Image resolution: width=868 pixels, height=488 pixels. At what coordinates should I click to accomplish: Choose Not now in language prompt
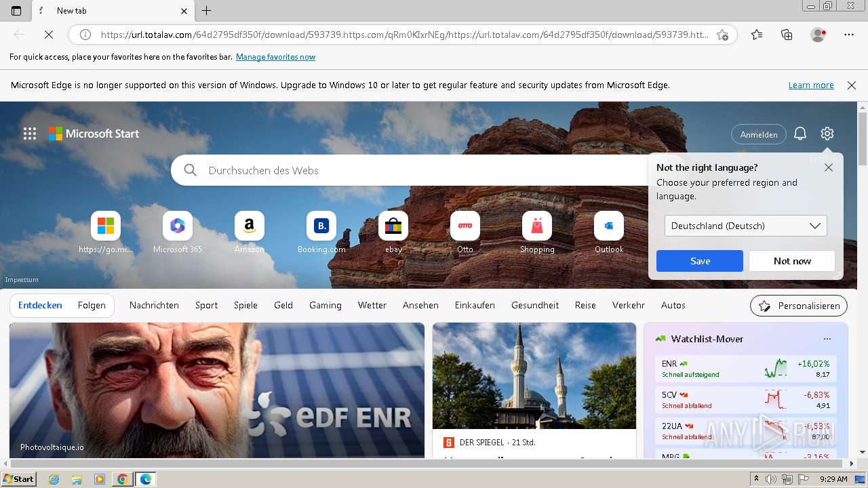pyautogui.click(x=792, y=261)
